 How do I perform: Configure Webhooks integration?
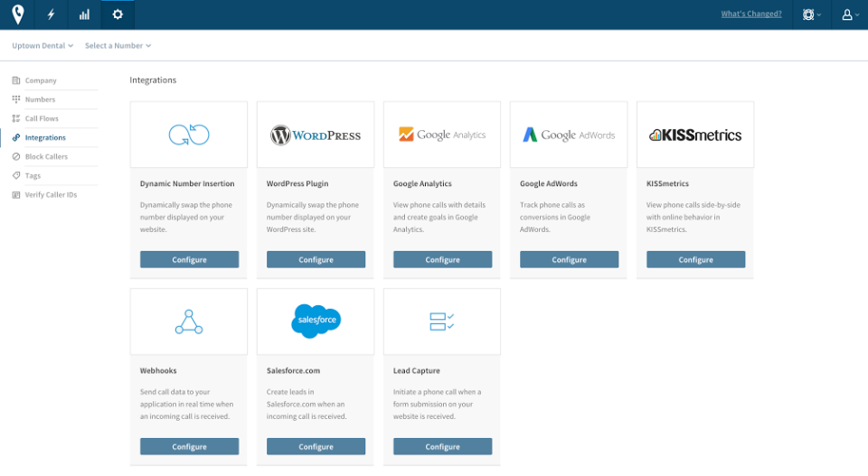pyautogui.click(x=189, y=446)
